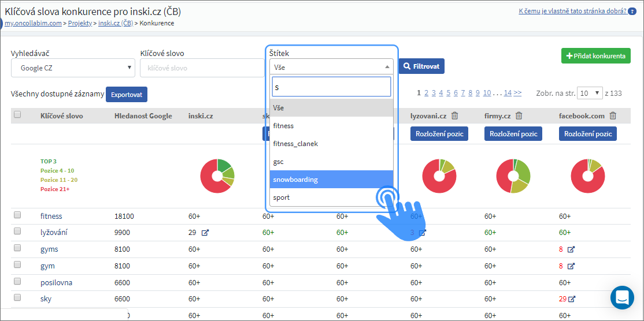The height and width of the screenshot is (321, 644).
Task: Click the facebook.com donut chart
Action: [x=588, y=176]
